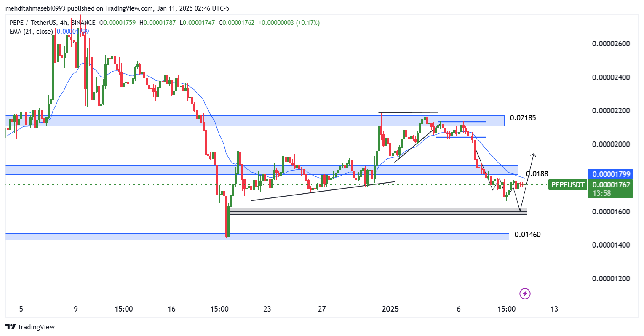Screen dimensions: 644x336
Task: Click the current price label 0.00001762
Action: [611, 184]
